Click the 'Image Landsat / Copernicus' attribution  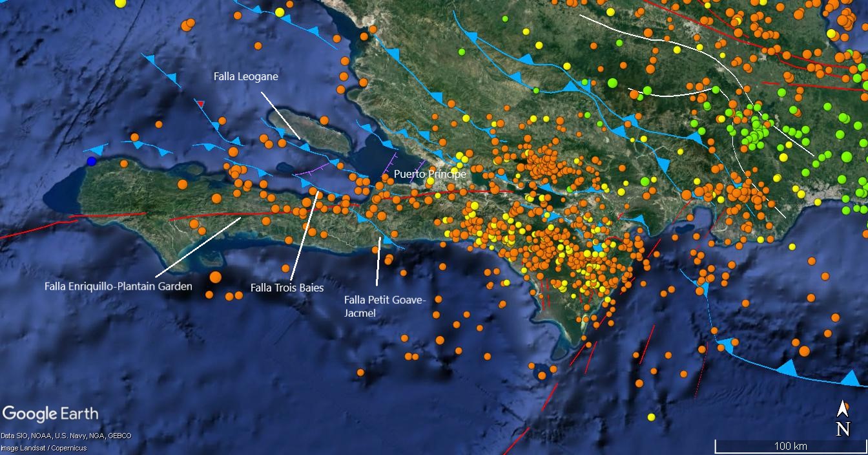coord(43,448)
